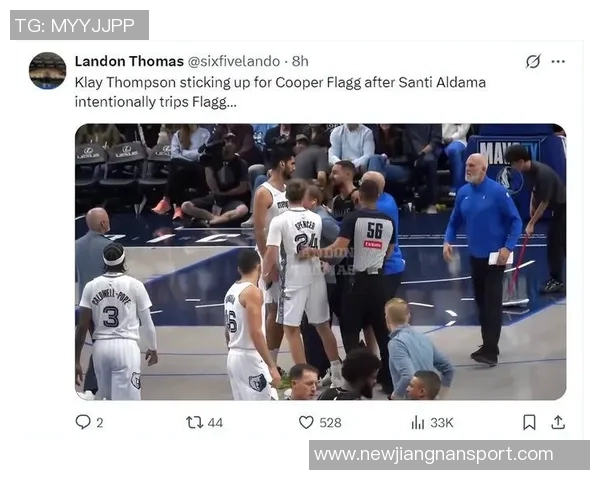Open view analytics bar chart icon

point(418,423)
